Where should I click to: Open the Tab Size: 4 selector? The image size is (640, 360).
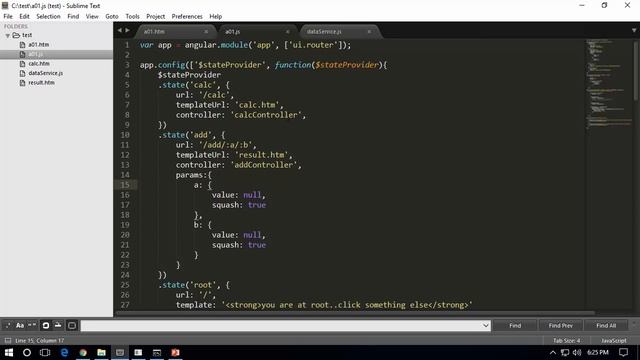(x=567, y=340)
